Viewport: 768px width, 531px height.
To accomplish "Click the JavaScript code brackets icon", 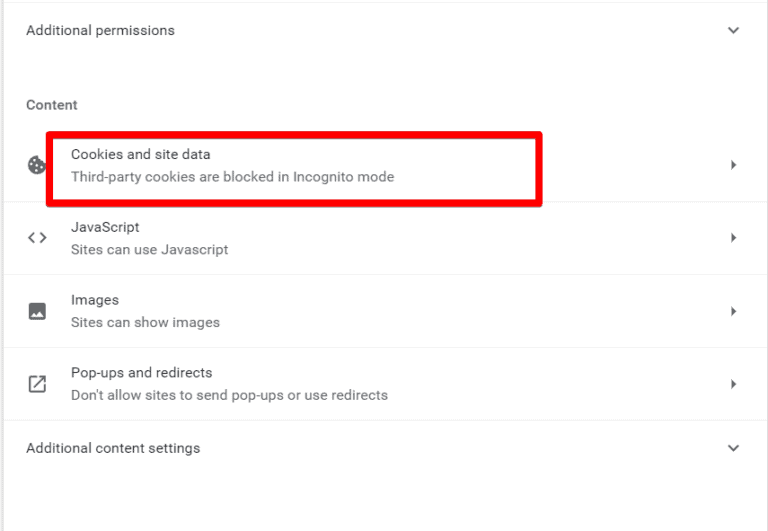I will (x=37, y=238).
